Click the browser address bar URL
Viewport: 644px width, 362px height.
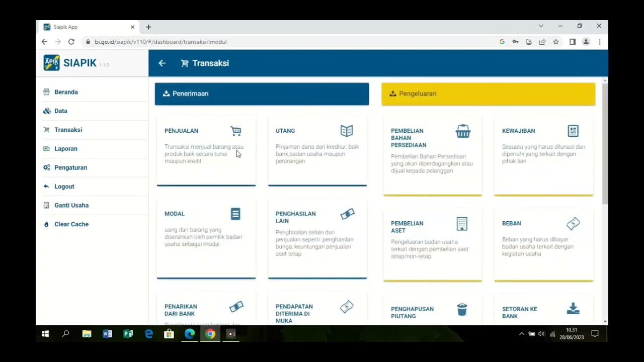160,42
